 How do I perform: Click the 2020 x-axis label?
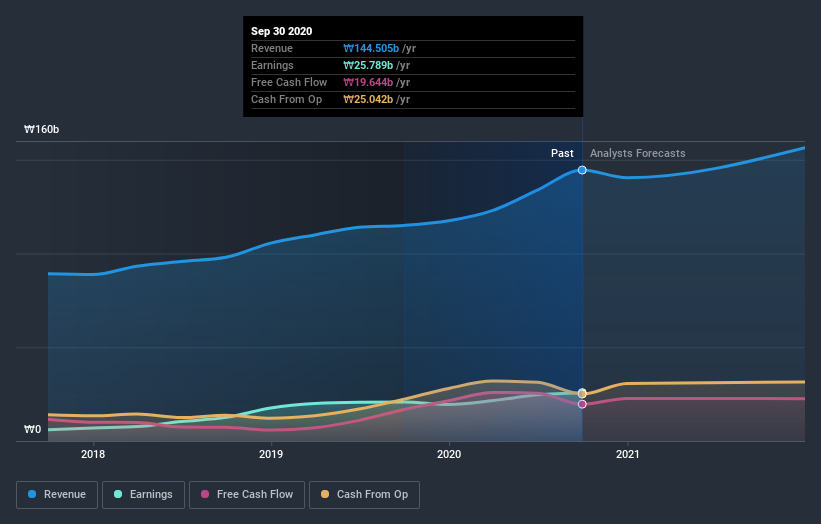tap(449, 454)
